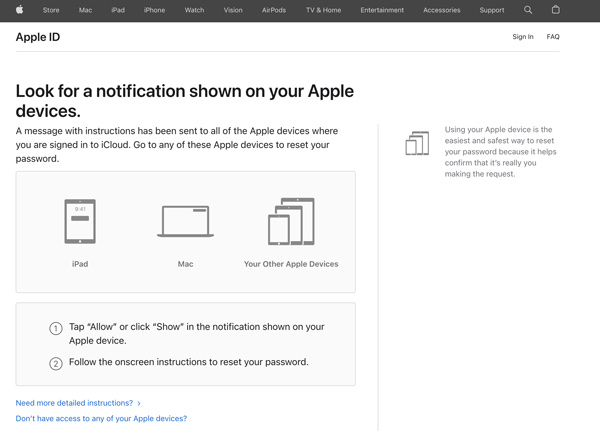Click the 'iPad' label under illustration
This screenshot has height=431, width=600.
pos(80,264)
